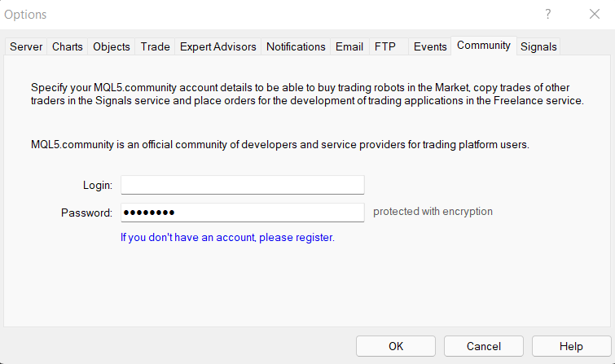This screenshot has width=615, height=364.
Task: Open the Signals tab
Action: pos(538,47)
